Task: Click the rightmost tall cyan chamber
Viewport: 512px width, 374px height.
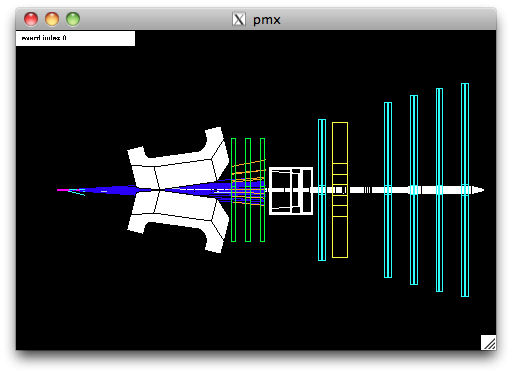Action: [x=465, y=190]
